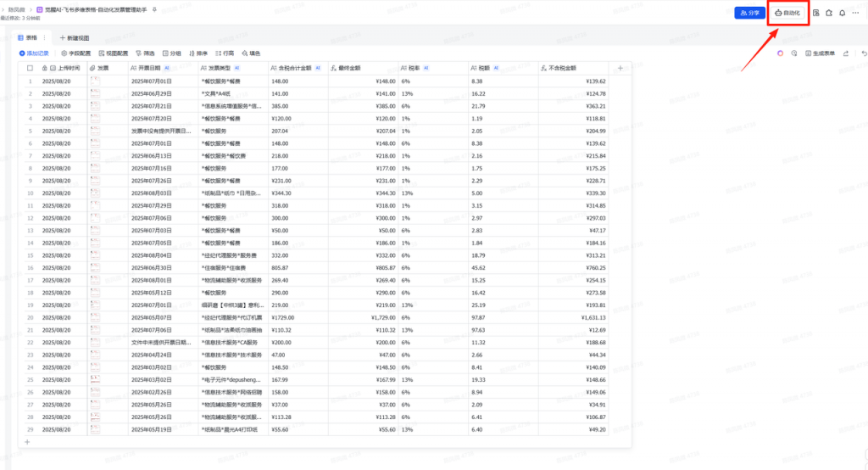Click the search icon next to AI circle

pos(793,53)
